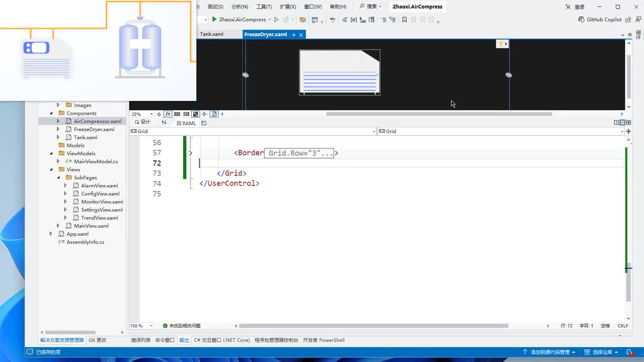The image size is (644, 362).
Task: Click the Start Without Debugging outline arrow
Action: pyautogui.click(x=276, y=20)
